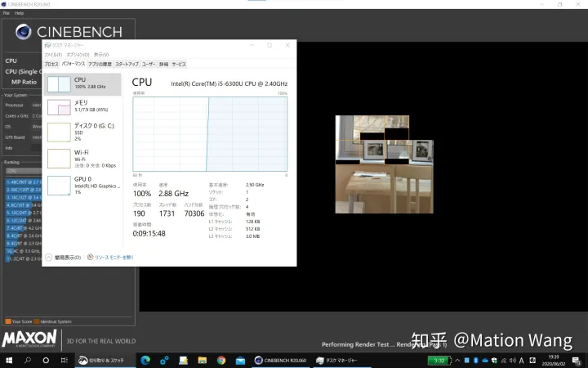Open the Windows Start menu

(x=9, y=361)
